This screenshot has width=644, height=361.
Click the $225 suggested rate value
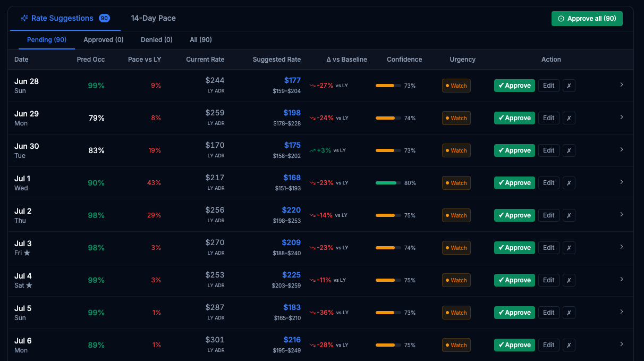[x=291, y=275]
